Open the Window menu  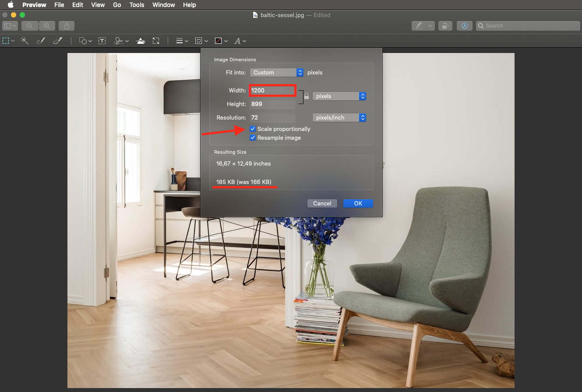coord(163,5)
